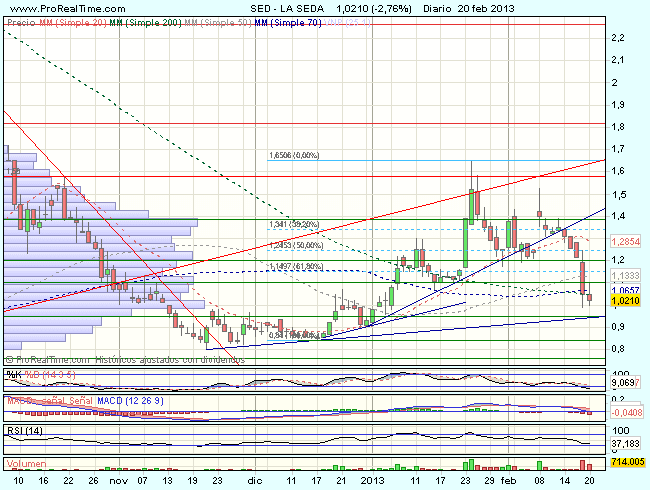
Task: Click the 1,1497 (61,80%) Fibonacci label
Action: click(x=293, y=267)
